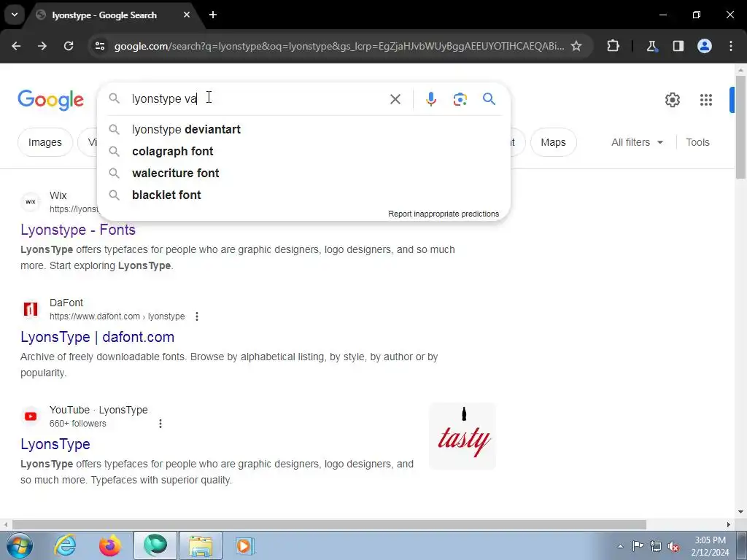Open the tab search dropdown arrow
The width and height of the screenshot is (747, 560).
pyautogui.click(x=15, y=15)
